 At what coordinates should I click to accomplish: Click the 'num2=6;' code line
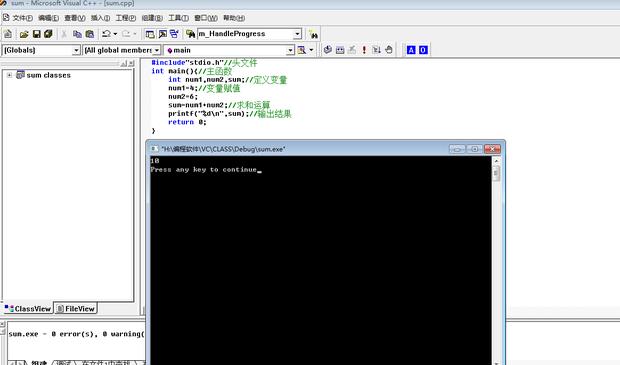[x=183, y=96]
